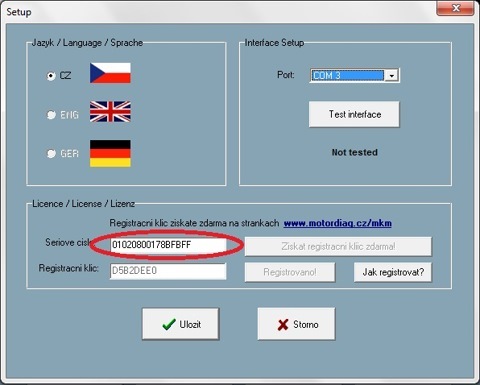This screenshot has height=385, width=480.
Task: Click the Jak registrovat? button
Action: (x=393, y=272)
